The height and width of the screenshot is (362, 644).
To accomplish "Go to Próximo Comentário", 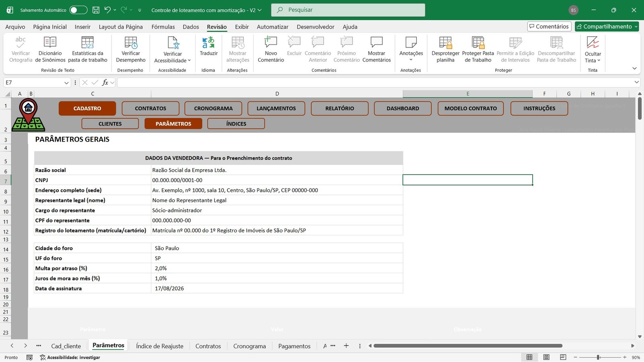I will coord(347,49).
